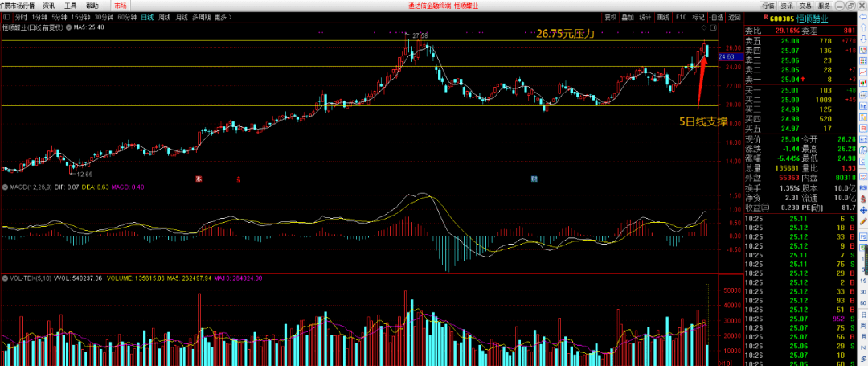Select the 60分钟 period tab

pos(126,16)
